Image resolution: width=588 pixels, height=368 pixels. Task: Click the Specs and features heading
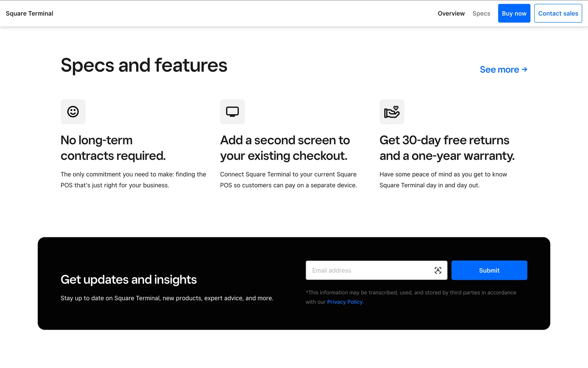(x=144, y=65)
